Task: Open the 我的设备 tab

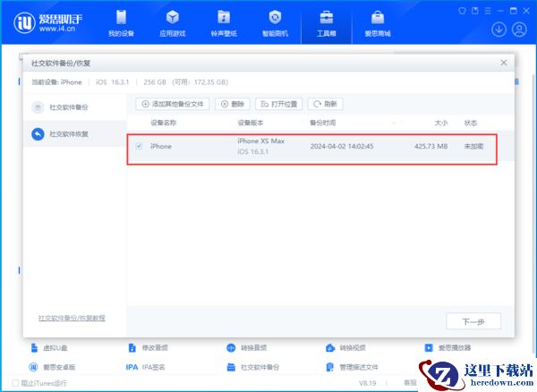Action: point(121,23)
